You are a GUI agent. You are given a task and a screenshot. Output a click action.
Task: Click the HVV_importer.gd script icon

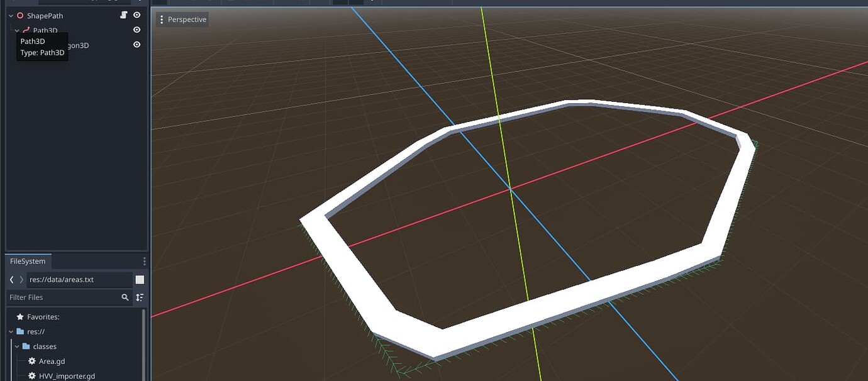click(31, 375)
